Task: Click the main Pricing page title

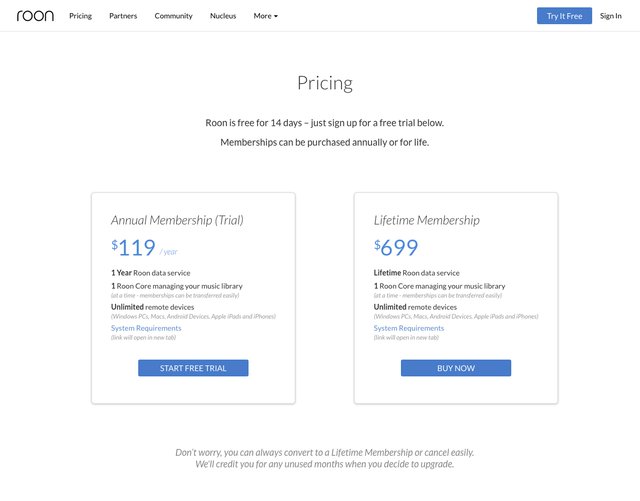Action: point(324,83)
